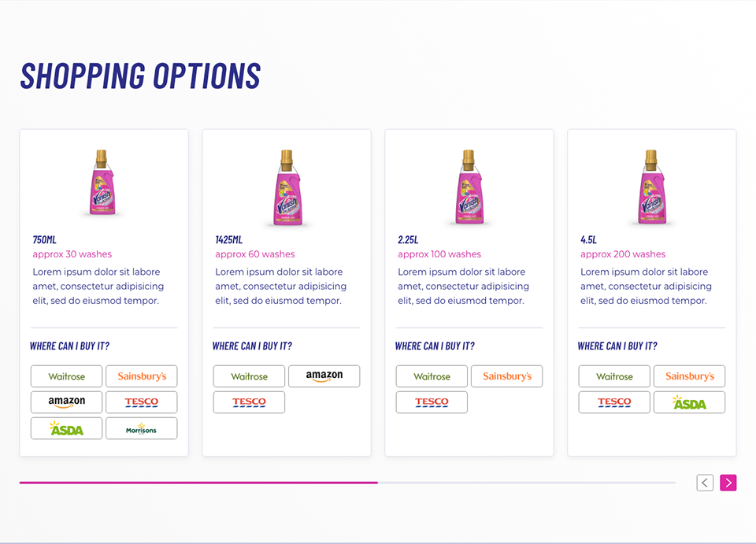Go to next carousel slide with pink arrow

click(x=728, y=483)
